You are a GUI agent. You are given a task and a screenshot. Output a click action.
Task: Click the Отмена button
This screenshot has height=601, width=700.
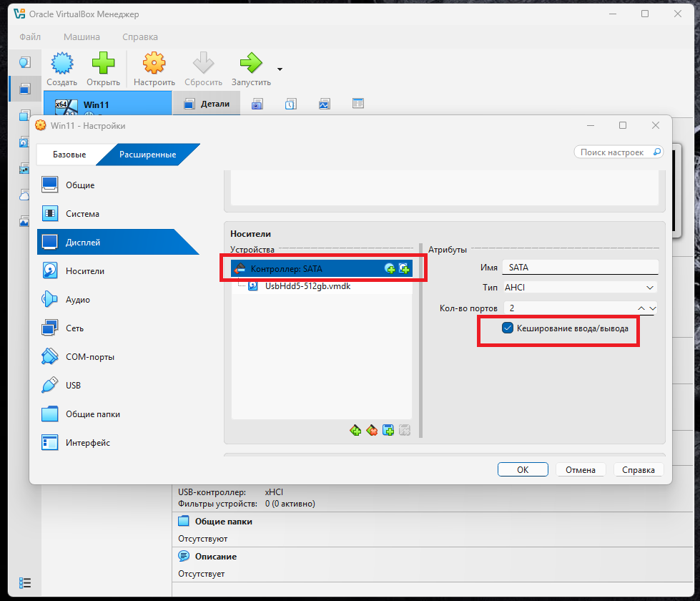coord(580,470)
